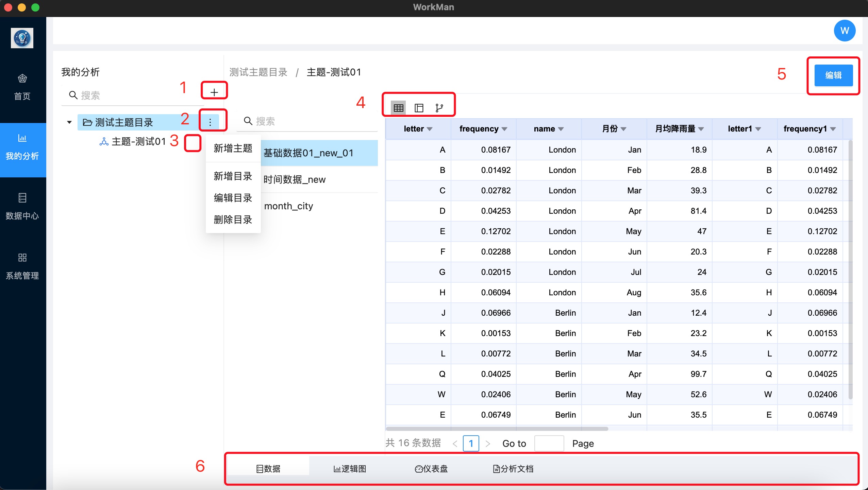This screenshot has height=490, width=868.
Task: Select page 1 in pagination
Action: click(x=471, y=443)
